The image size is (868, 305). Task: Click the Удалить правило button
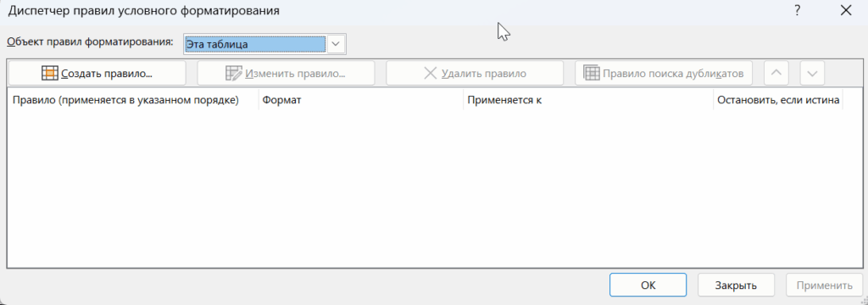tap(475, 73)
